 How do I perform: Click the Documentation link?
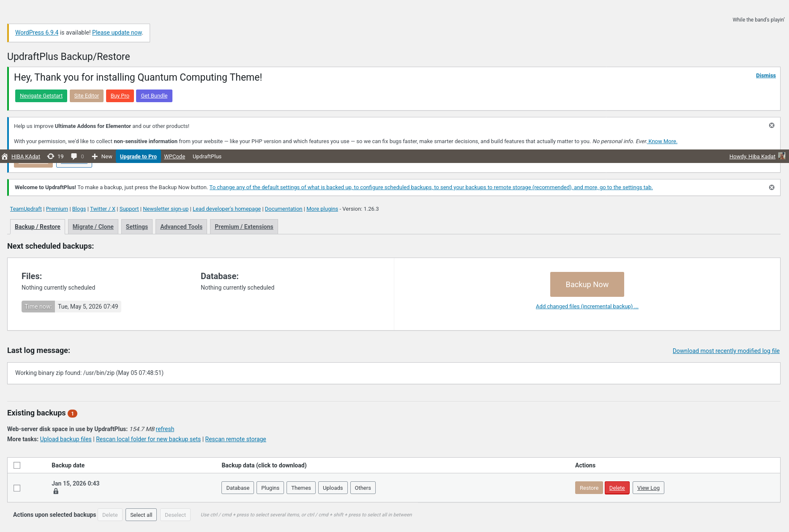[284, 209]
